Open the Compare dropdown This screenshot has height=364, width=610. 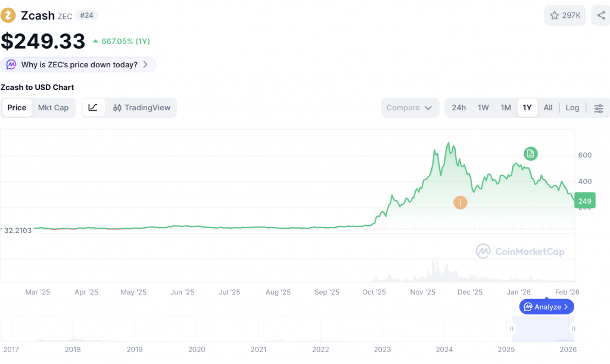coord(410,108)
